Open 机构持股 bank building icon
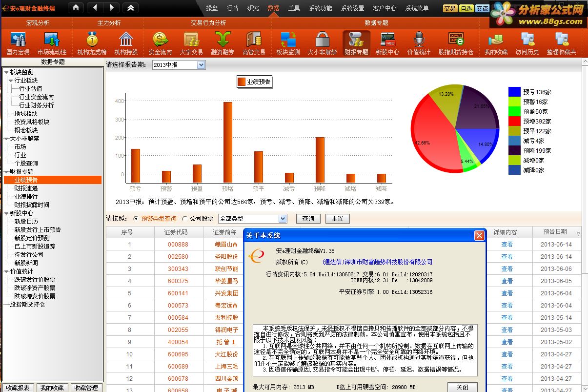588x392 pixels. 126,43
